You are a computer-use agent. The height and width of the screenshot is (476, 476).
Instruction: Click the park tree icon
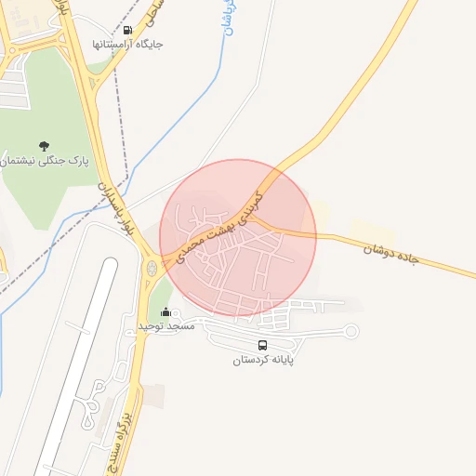point(44,146)
